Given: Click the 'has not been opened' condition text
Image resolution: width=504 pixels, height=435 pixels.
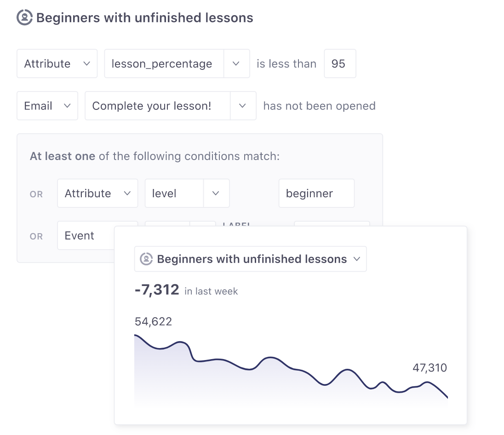Looking at the screenshot, I should coord(319,106).
